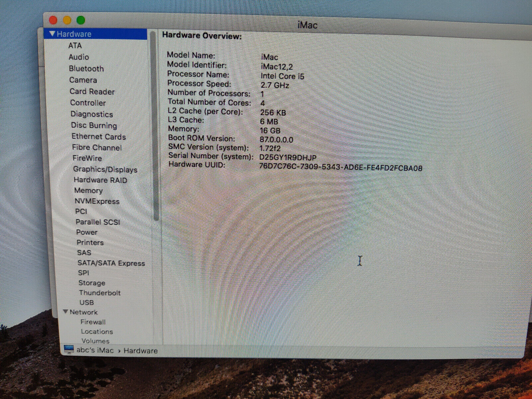Click the yellow minimize window button
Viewport: 532px width, 399px height.
coord(67,20)
